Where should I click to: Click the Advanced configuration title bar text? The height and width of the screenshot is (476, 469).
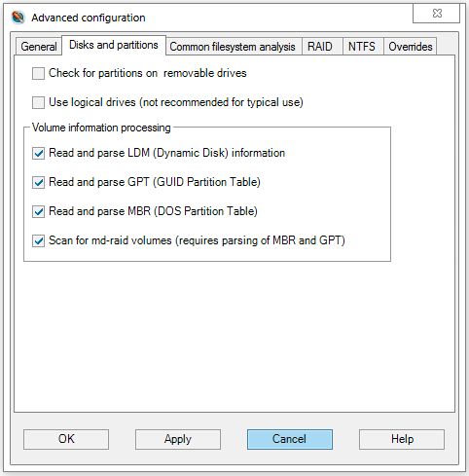pyautogui.click(x=89, y=18)
